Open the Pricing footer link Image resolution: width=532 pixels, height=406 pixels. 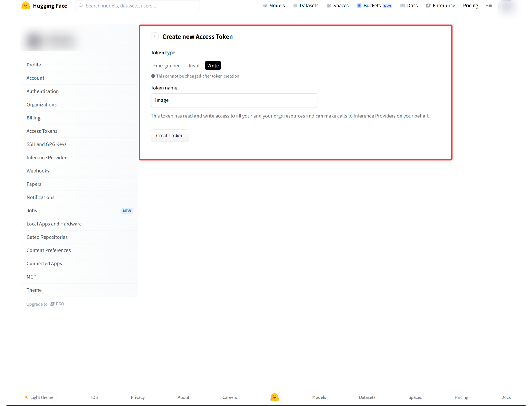point(461,397)
